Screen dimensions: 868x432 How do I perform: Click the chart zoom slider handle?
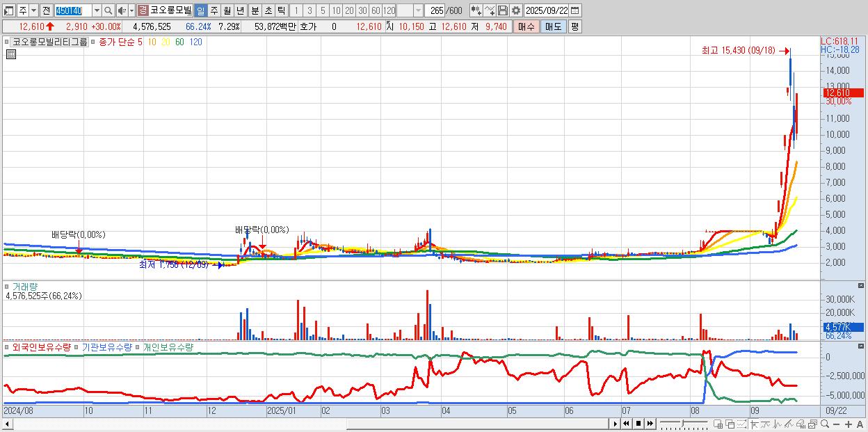point(682,423)
